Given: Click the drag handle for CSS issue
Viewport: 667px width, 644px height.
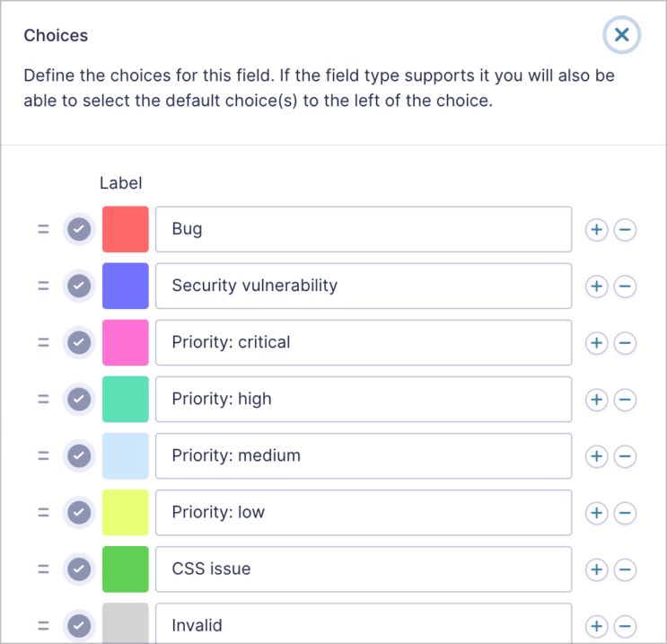Looking at the screenshot, I should 43,569.
